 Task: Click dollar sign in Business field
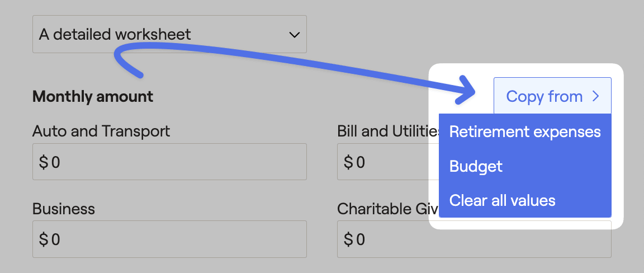pos(43,239)
